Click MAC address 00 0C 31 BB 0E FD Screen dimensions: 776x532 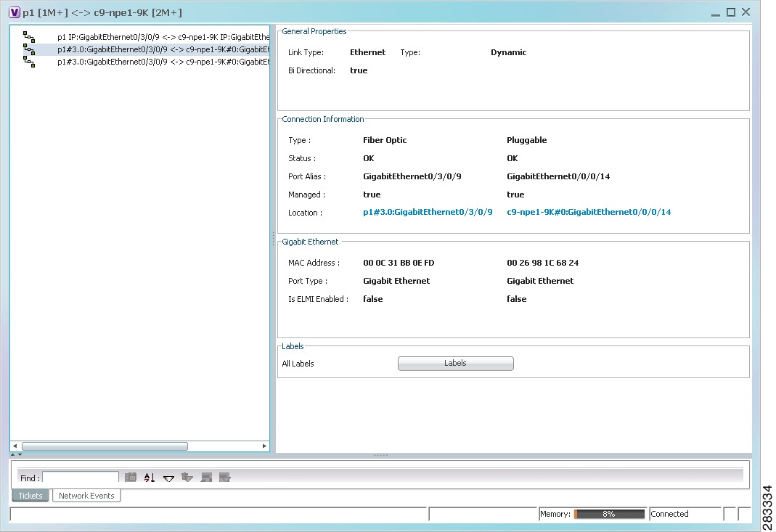click(x=399, y=263)
